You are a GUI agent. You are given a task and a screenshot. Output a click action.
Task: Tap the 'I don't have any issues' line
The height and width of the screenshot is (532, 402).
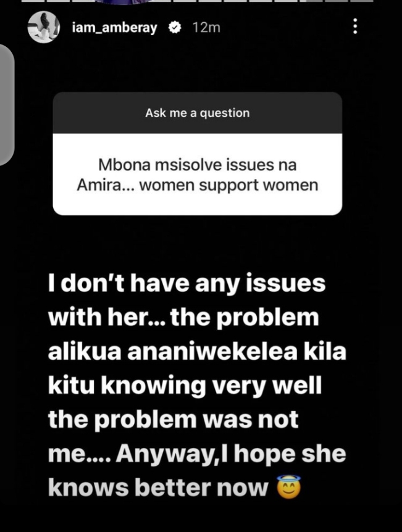click(186, 283)
